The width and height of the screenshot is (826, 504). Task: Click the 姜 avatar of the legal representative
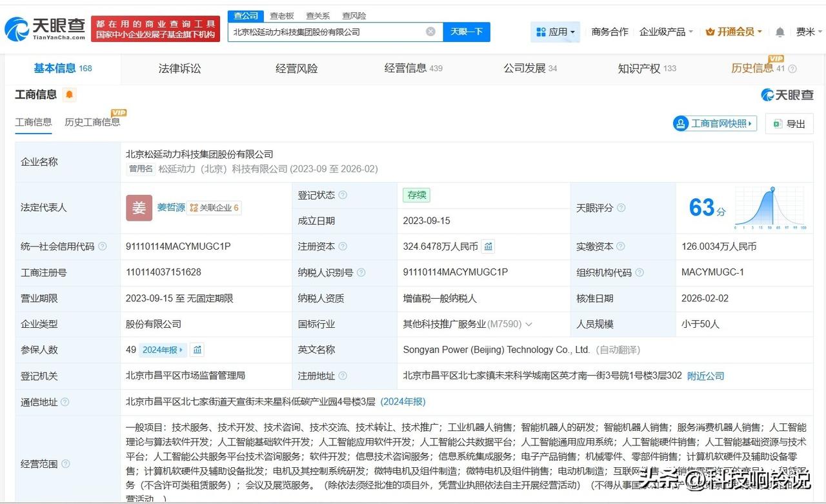click(139, 208)
